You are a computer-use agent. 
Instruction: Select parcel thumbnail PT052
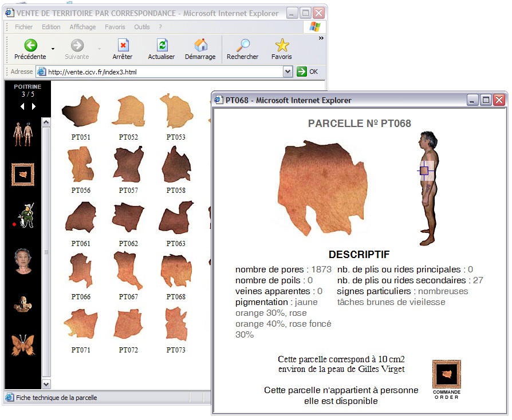pos(128,111)
